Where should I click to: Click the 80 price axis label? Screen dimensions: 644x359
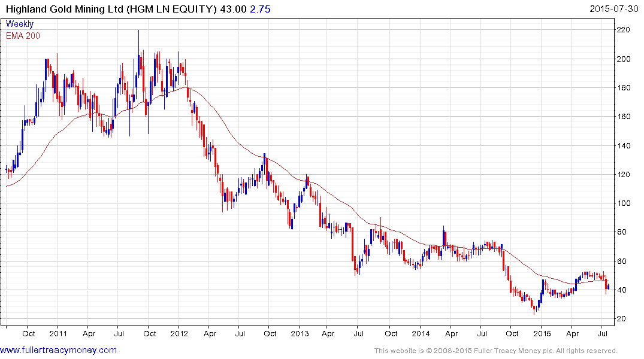tap(621, 232)
